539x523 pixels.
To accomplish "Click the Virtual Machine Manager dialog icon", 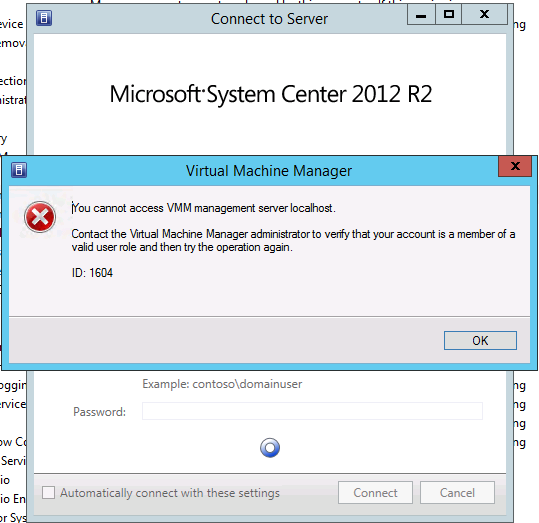I will [x=19, y=170].
